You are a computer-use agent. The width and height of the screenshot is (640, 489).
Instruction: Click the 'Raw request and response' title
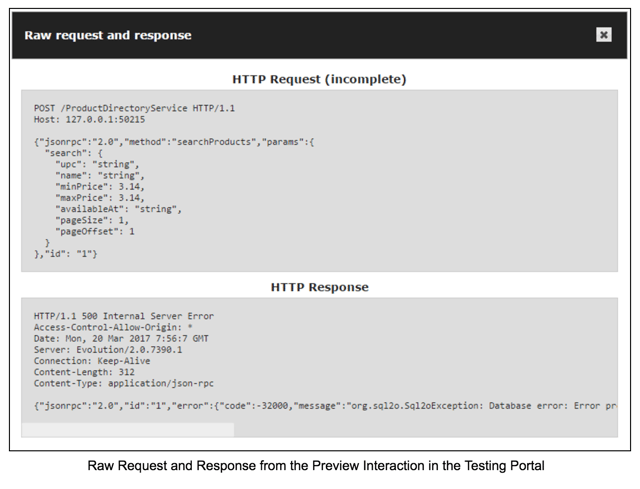tap(108, 35)
